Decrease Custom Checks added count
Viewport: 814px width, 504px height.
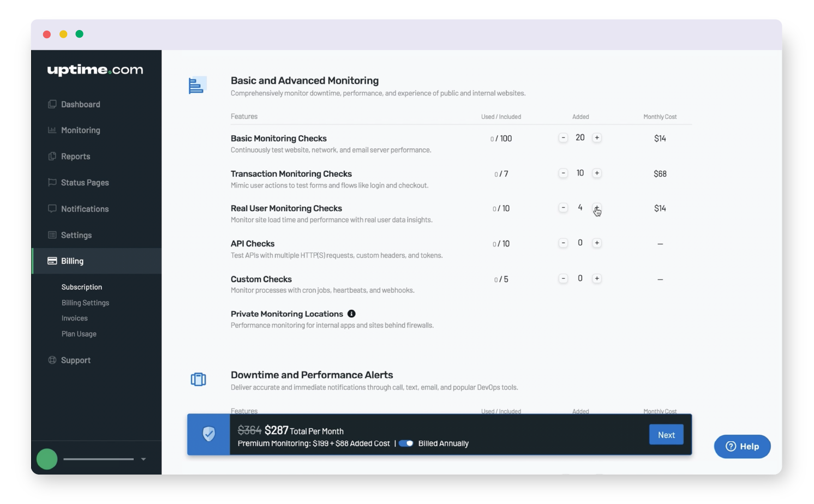(563, 279)
